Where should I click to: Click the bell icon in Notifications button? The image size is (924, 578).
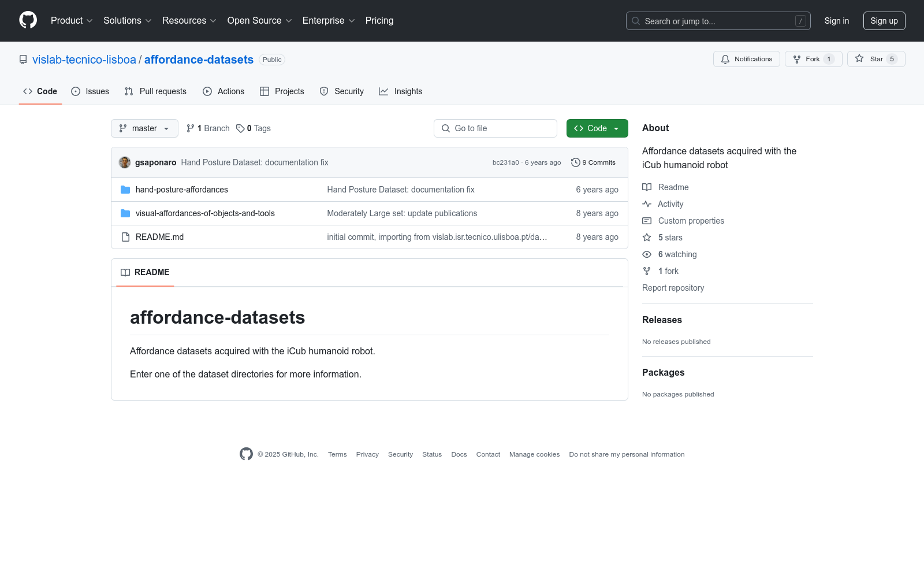pyautogui.click(x=725, y=59)
